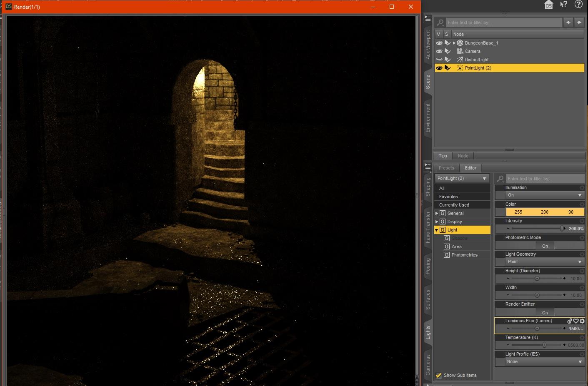Image resolution: width=588 pixels, height=386 pixels.
Task: Open the Scene pane options menu icon
Action: (x=428, y=18)
